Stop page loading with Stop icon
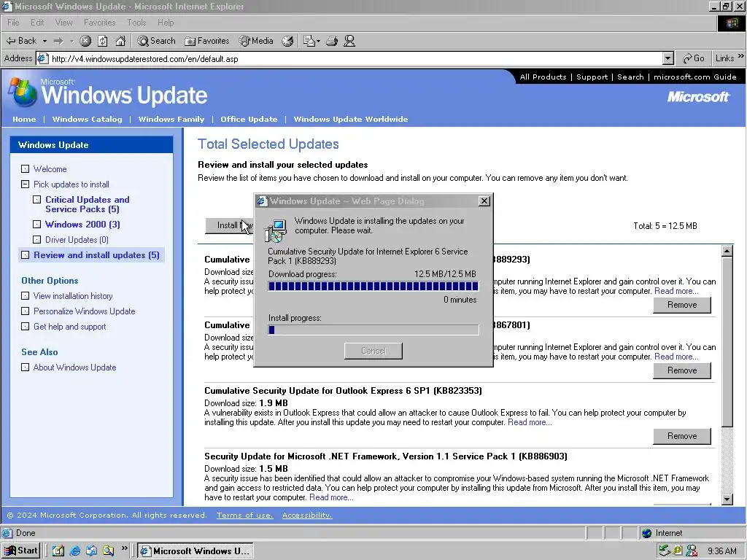This screenshot has width=747, height=560. click(x=85, y=41)
